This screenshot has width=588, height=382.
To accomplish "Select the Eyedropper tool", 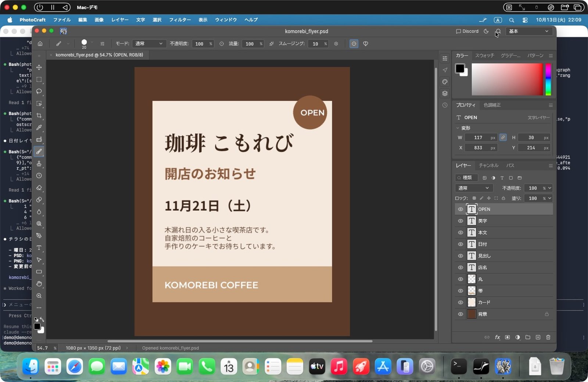I will (x=39, y=127).
